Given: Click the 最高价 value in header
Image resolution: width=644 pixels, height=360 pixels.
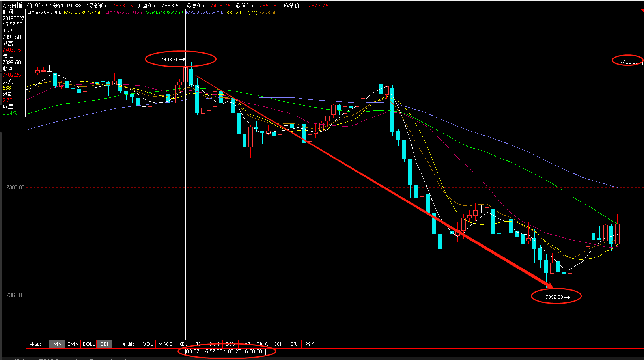Looking at the screenshot, I should click(x=220, y=6).
